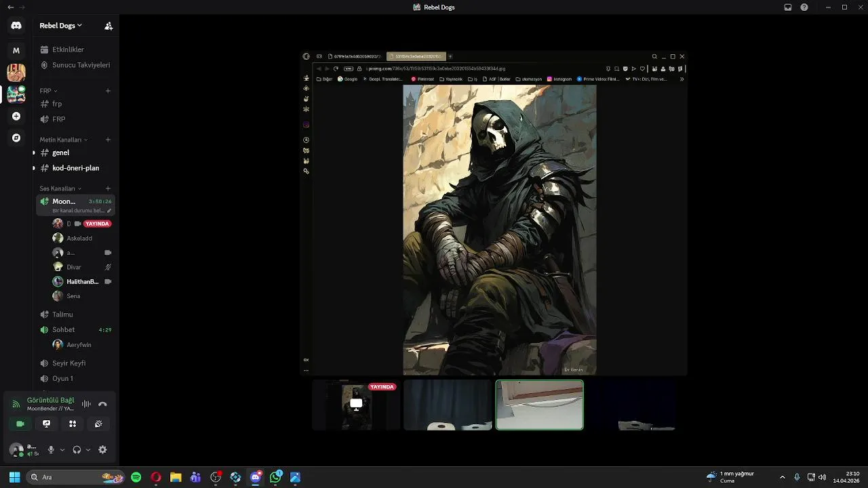Reload the page in streamed browser

coord(336,68)
